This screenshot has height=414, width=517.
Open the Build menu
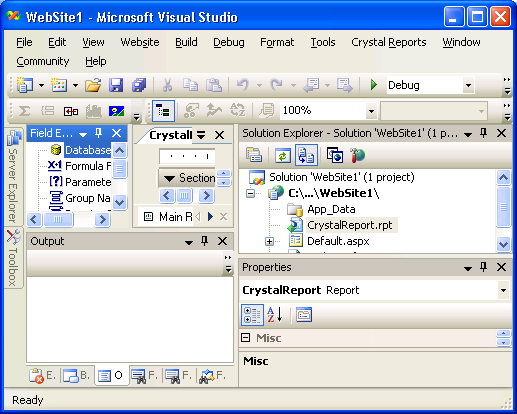186,42
